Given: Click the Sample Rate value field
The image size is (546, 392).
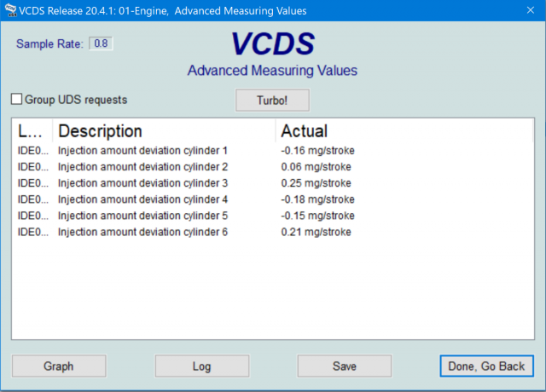Looking at the screenshot, I should (102, 43).
